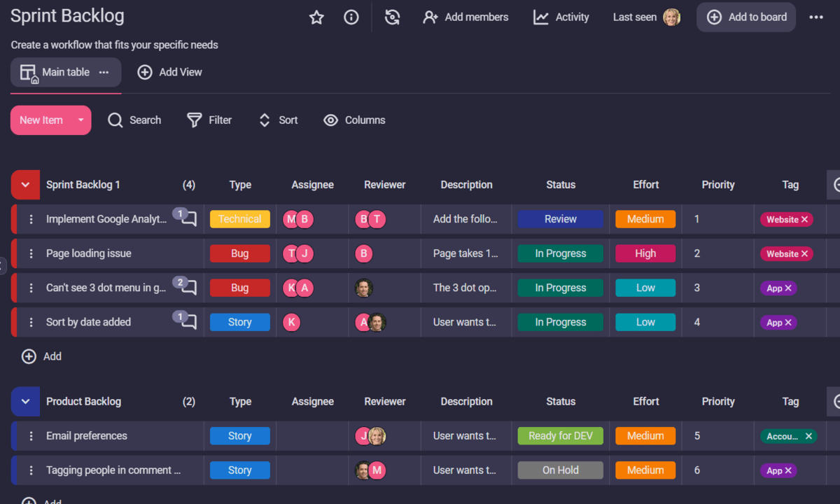Viewport: 840px width, 504px height.
Task: Click Add View to create a view
Action: (169, 72)
